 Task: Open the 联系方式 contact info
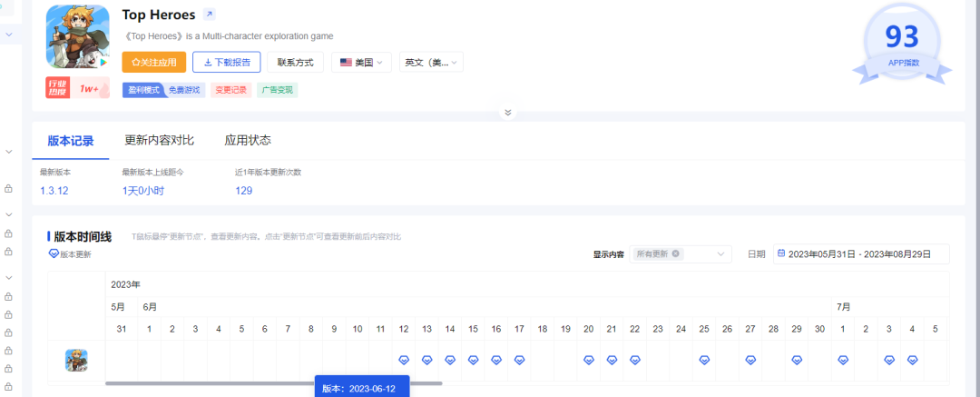coord(296,62)
